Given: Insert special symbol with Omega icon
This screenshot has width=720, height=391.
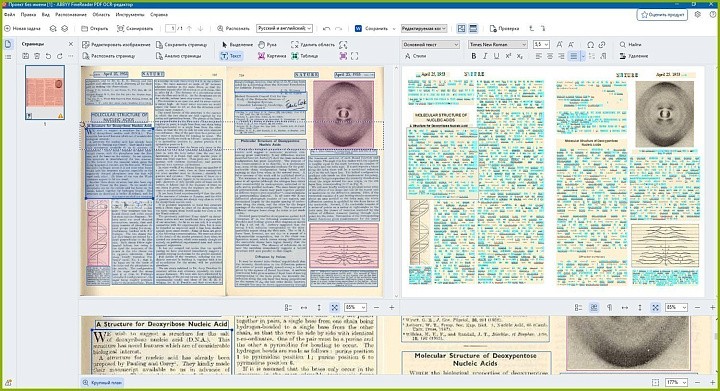Looking at the screenshot, I should tap(591, 45).
